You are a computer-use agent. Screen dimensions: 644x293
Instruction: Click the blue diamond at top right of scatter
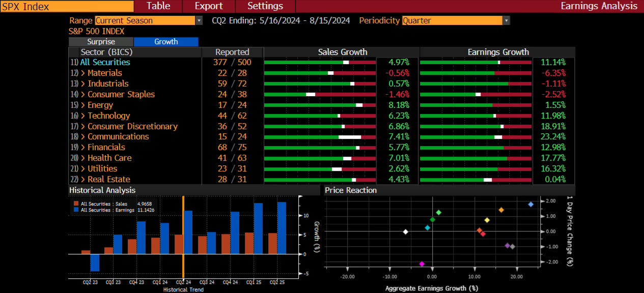coord(531,204)
